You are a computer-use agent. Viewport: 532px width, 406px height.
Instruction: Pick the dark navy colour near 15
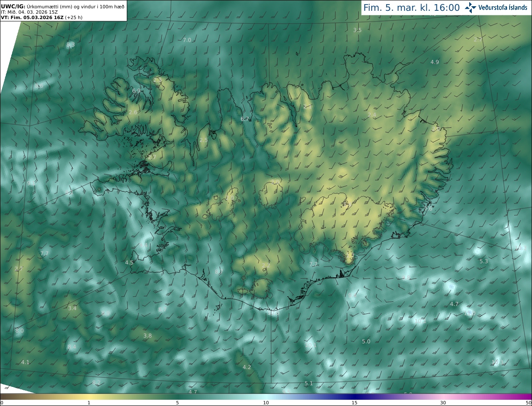[355, 396]
